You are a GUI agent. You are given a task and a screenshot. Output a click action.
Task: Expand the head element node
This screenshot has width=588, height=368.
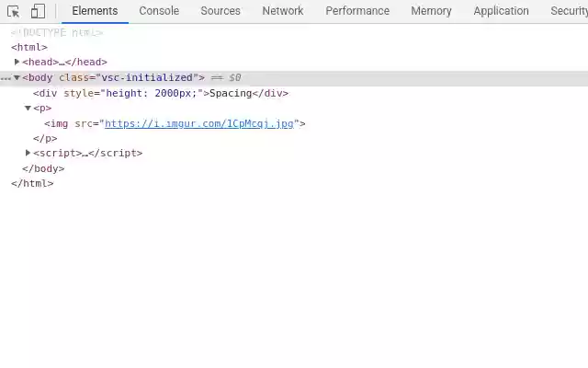[17, 62]
